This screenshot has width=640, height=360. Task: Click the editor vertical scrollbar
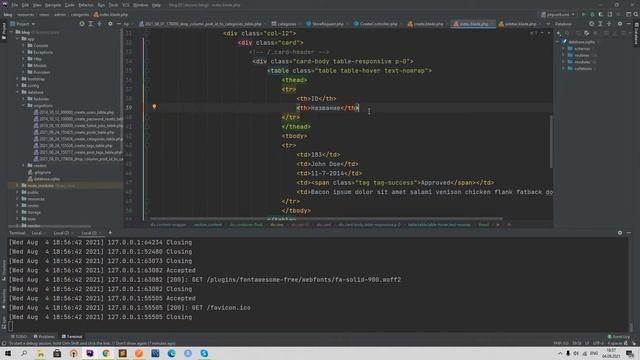point(551,141)
